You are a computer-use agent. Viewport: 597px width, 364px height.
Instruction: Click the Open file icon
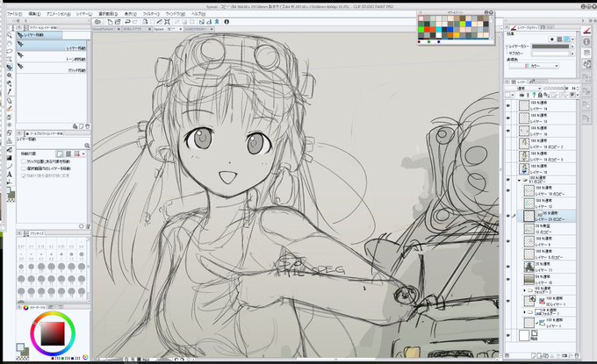pyautogui.click(x=118, y=22)
